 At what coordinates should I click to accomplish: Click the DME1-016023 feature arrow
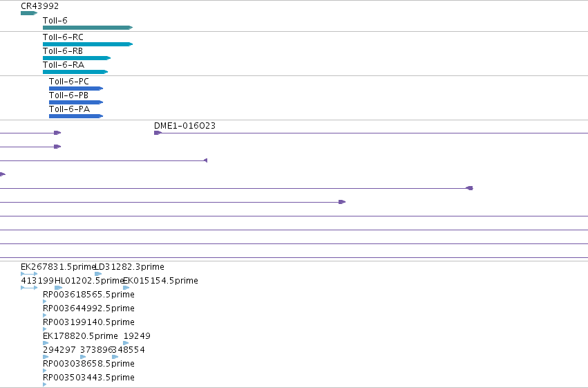[158, 133]
